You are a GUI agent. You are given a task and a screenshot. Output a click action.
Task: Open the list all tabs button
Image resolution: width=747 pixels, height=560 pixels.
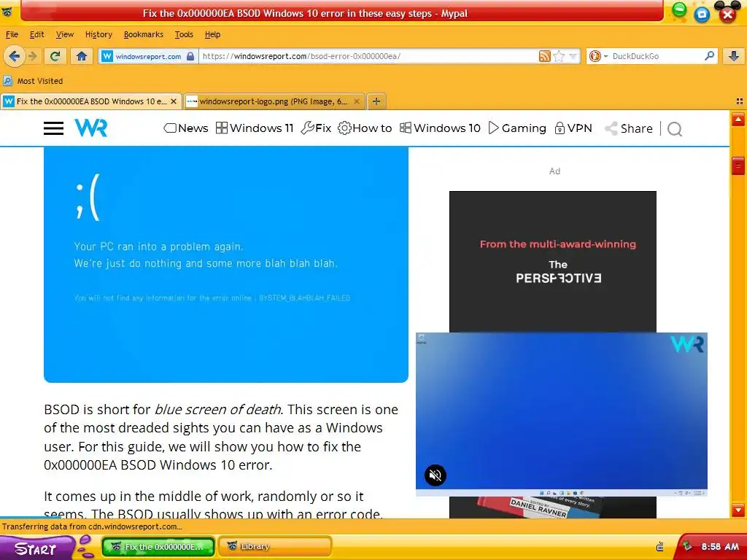(x=740, y=101)
